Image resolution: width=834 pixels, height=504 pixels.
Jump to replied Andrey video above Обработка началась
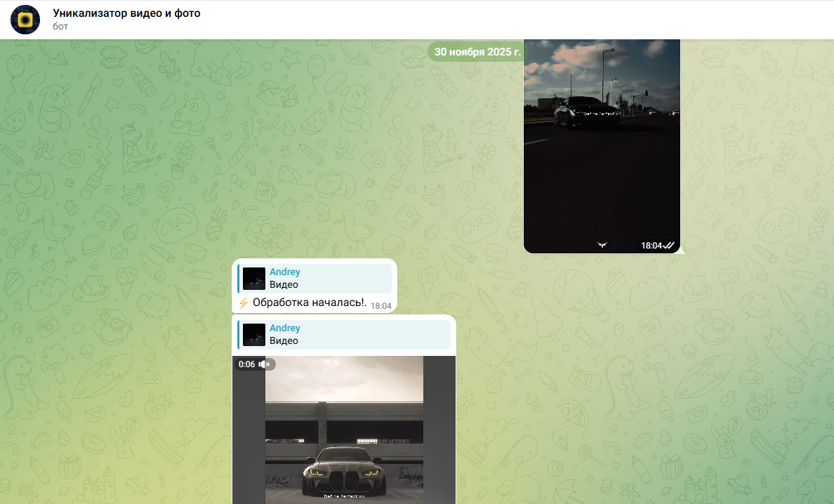(x=315, y=278)
